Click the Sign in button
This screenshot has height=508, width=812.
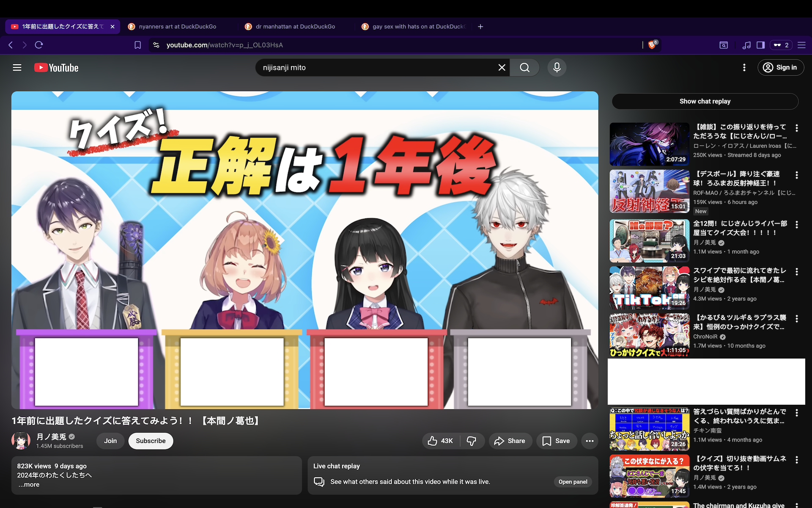click(x=781, y=68)
